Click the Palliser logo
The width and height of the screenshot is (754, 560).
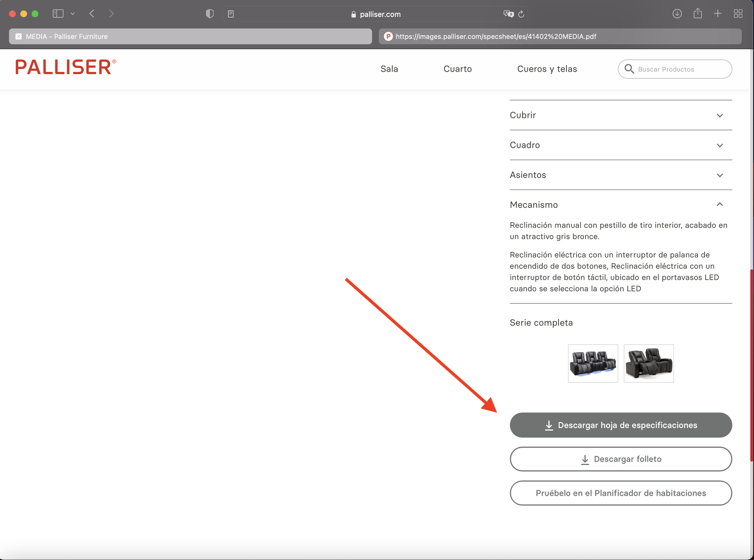(66, 67)
